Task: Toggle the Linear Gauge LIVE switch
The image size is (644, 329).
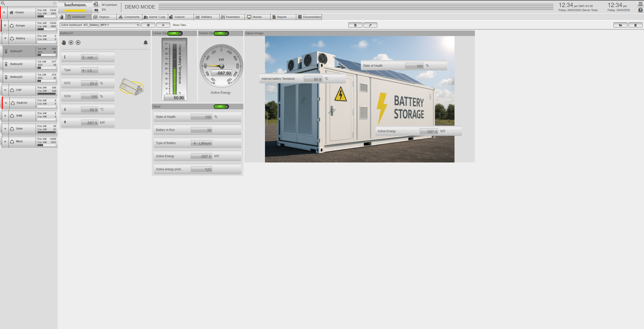Action: (175, 33)
